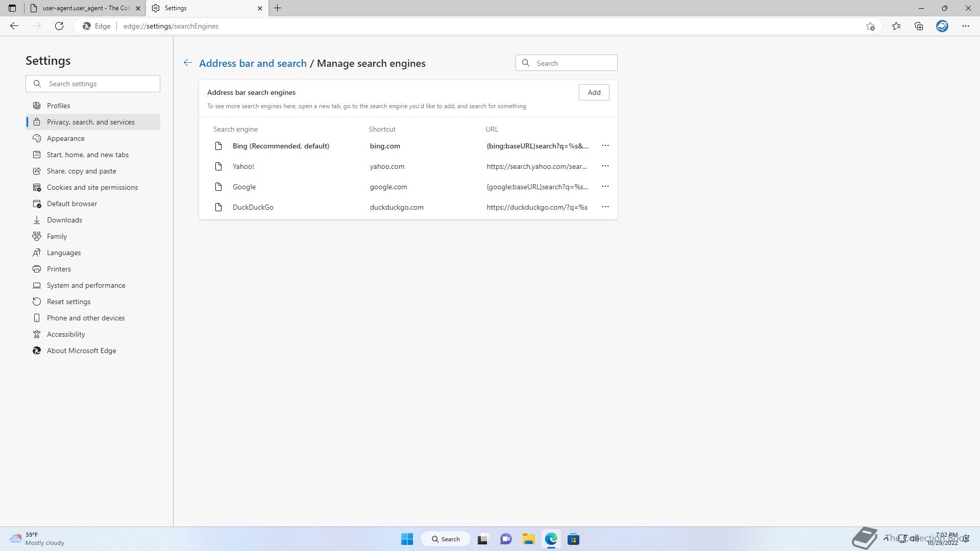Open File Explorer from the taskbar
This screenshot has height=551, width=980.
click(528, 539)
